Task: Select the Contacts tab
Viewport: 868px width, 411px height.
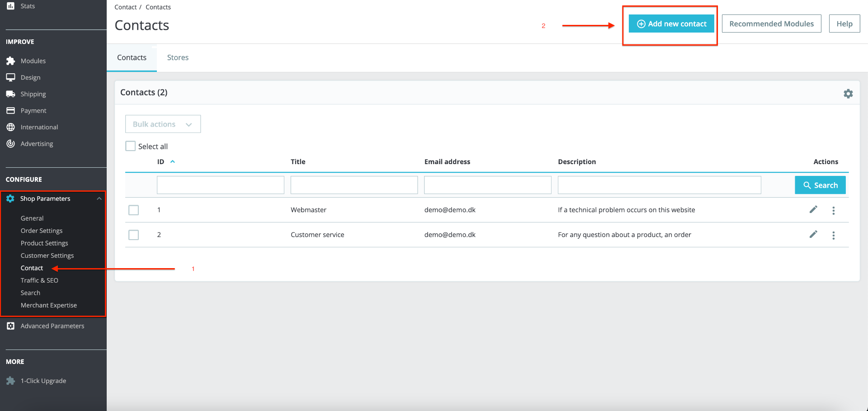Action: tap(132, 57)
